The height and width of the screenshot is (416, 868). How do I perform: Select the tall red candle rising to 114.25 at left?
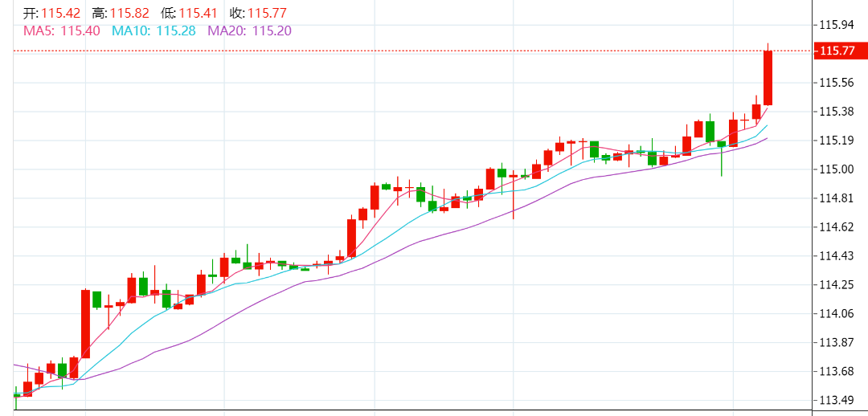point(85,324)
